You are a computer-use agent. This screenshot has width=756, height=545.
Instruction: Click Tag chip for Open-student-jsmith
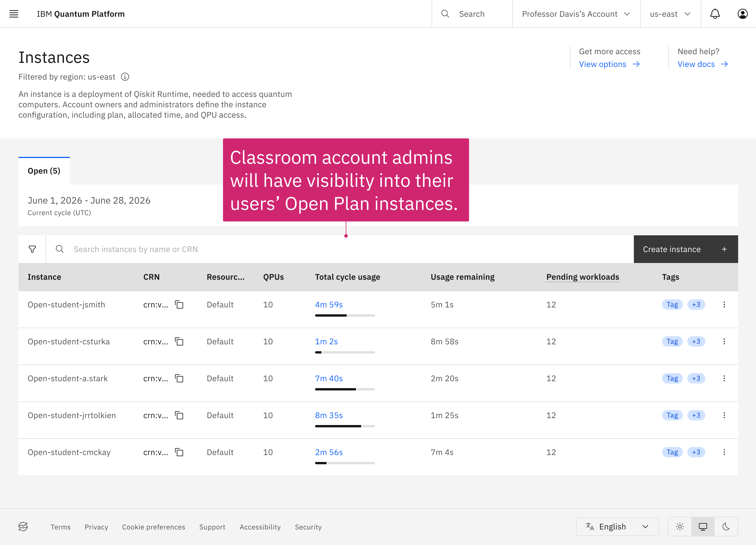click(x=672, y=305)
